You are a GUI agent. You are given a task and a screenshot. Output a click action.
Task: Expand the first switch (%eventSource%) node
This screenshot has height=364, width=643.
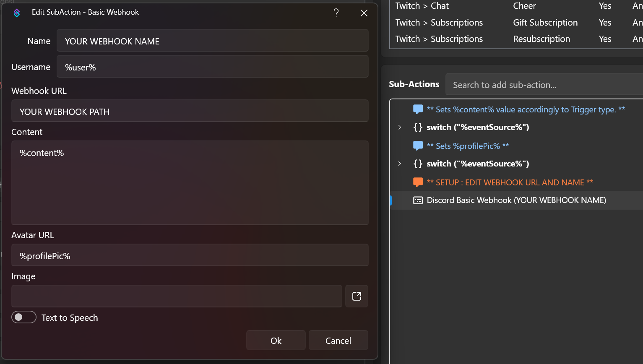[x=399, y=127]
